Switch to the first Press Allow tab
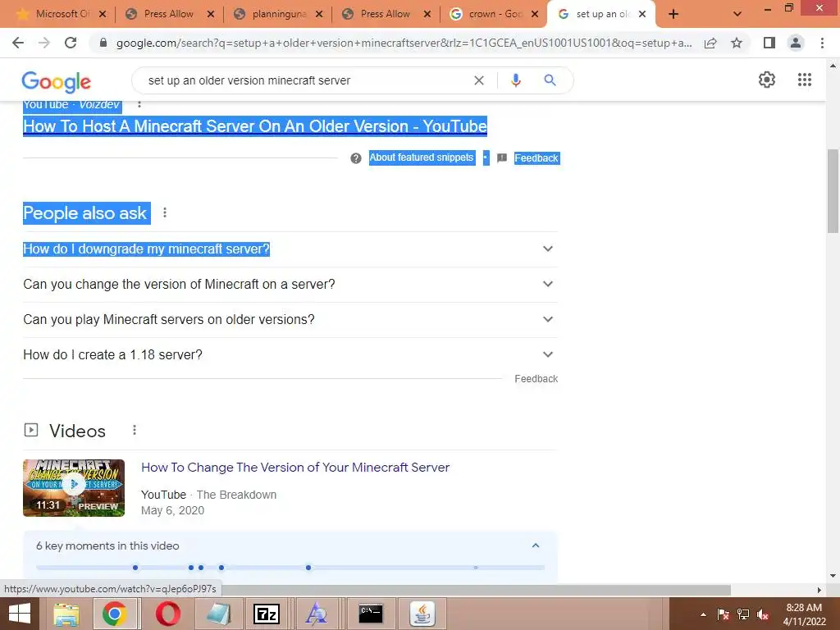The image size is (840, 630). pyautogui.click(x=168, y=14)
